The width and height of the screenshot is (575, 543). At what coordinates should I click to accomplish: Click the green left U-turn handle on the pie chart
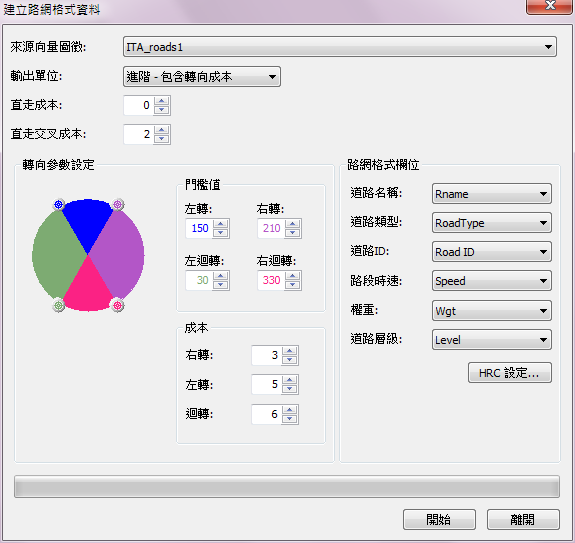tap(59, 305)
